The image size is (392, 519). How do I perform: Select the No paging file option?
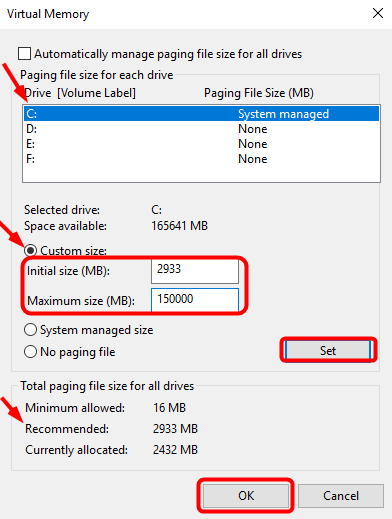click(30, 352)
